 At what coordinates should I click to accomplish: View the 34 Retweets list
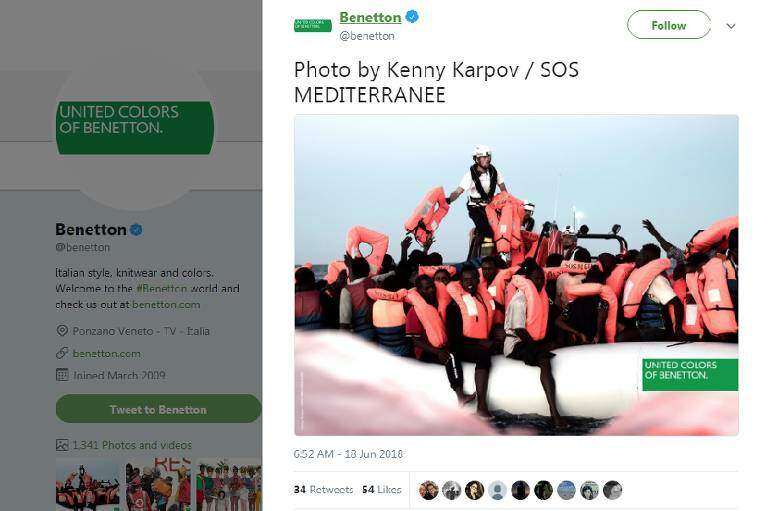pos(323,489)
